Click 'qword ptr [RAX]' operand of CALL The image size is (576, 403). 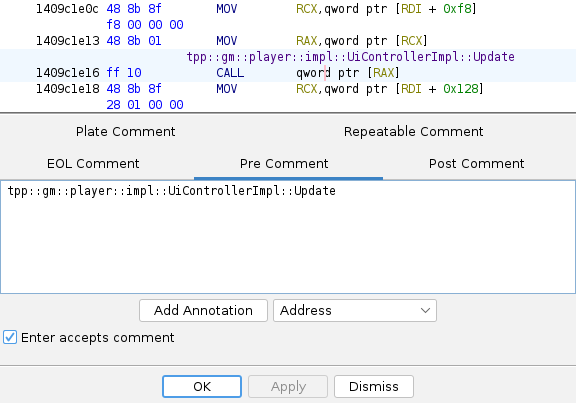pos(348,73)
